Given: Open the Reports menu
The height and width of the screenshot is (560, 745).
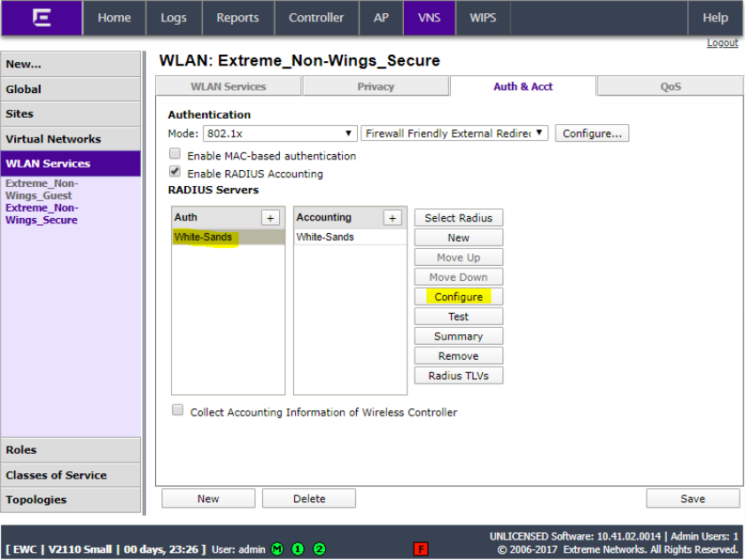Looking at the screenshot, I should tap(237, 18).
